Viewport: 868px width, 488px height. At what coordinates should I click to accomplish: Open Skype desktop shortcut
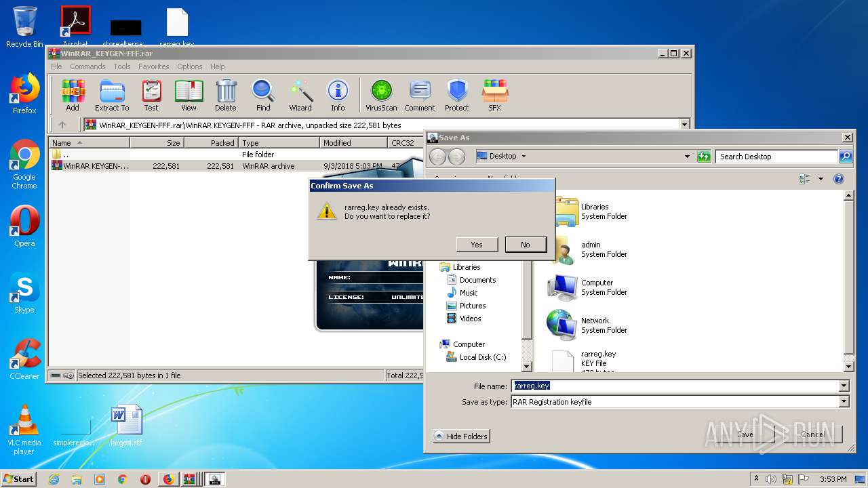[24, 293]
